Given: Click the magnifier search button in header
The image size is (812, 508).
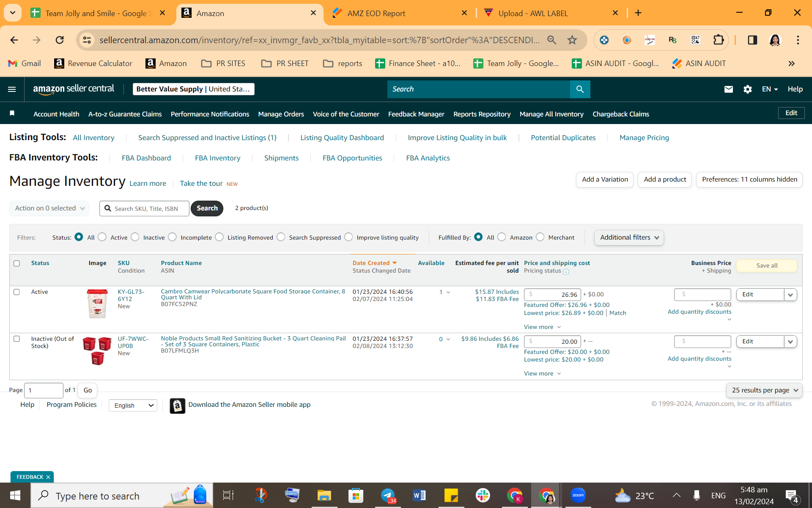Looking at the screenshot, I should [580, 89].
